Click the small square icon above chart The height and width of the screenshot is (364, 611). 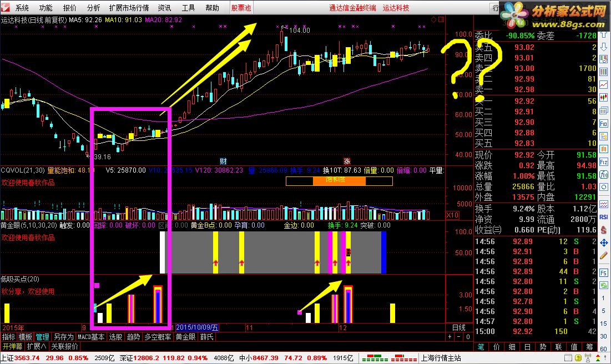[441, 19]
